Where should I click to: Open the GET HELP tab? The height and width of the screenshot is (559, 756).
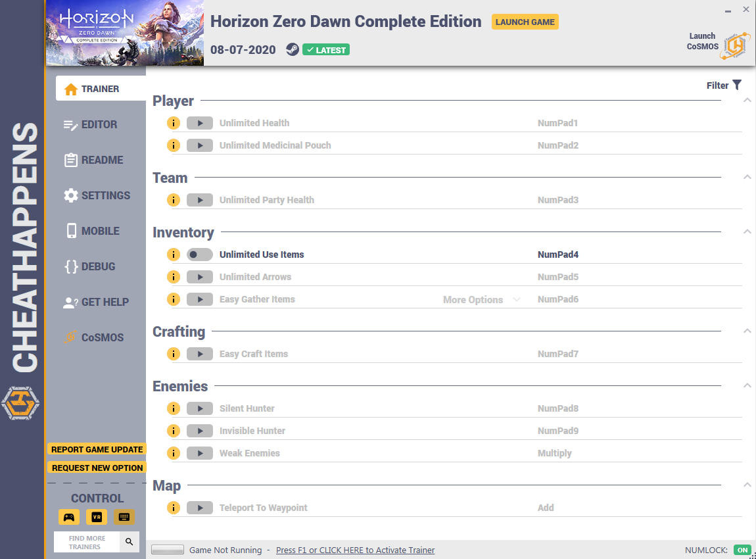coord(97,302)
